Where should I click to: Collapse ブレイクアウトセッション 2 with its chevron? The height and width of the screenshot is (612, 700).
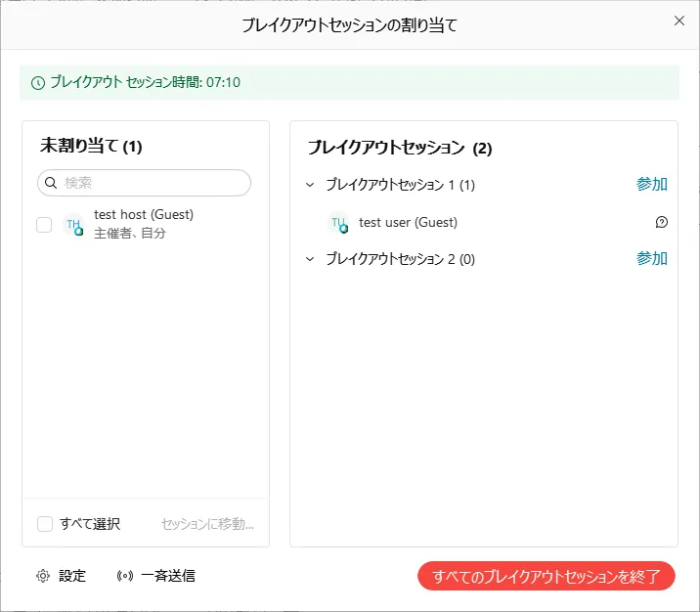(x=310, y=259)
